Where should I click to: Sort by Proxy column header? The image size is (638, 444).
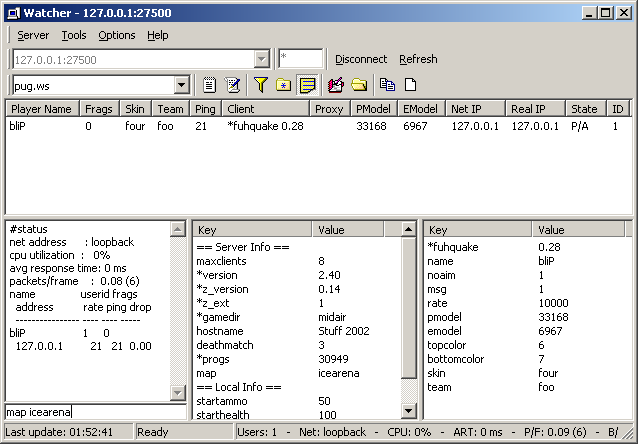coord(330,109)
